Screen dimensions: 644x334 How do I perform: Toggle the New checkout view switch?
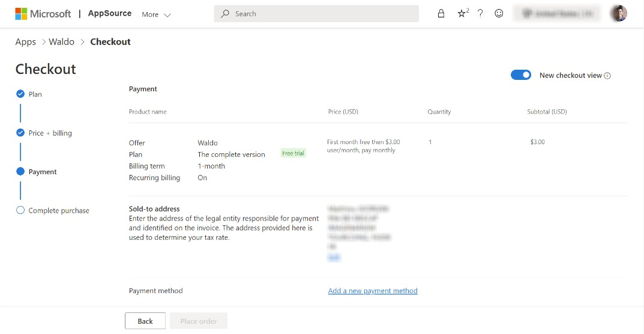pos(521,75)
